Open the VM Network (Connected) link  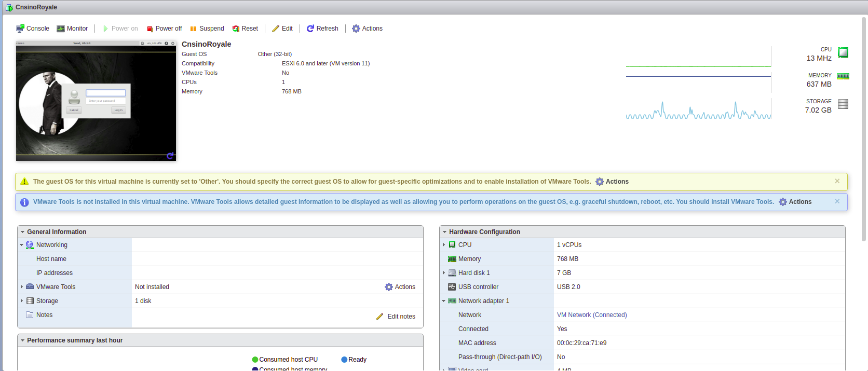(592, 315)
